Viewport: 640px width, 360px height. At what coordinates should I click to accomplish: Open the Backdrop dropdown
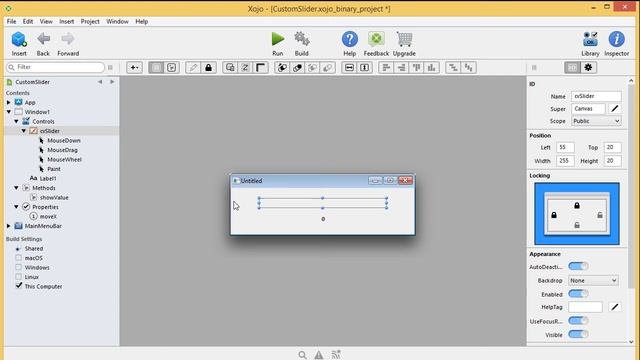click(593, 280)
